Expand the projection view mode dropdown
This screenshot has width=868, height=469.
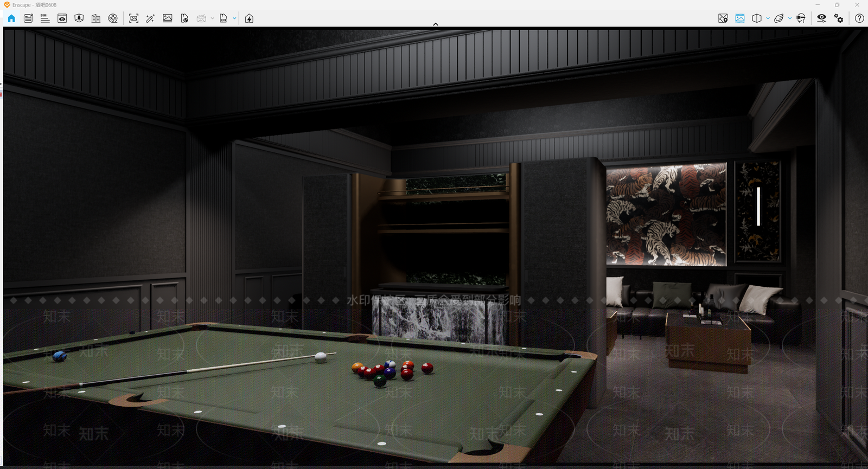tap(768, 18)
